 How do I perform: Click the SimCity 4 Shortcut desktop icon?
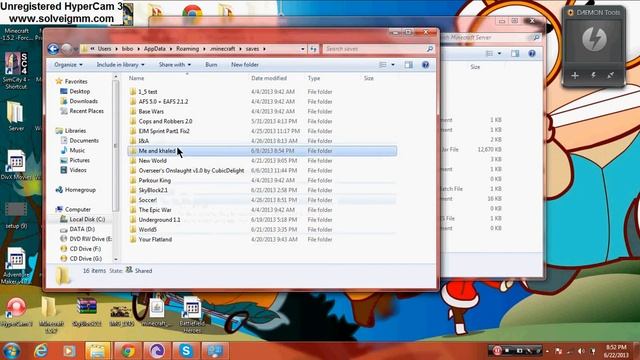16,70
